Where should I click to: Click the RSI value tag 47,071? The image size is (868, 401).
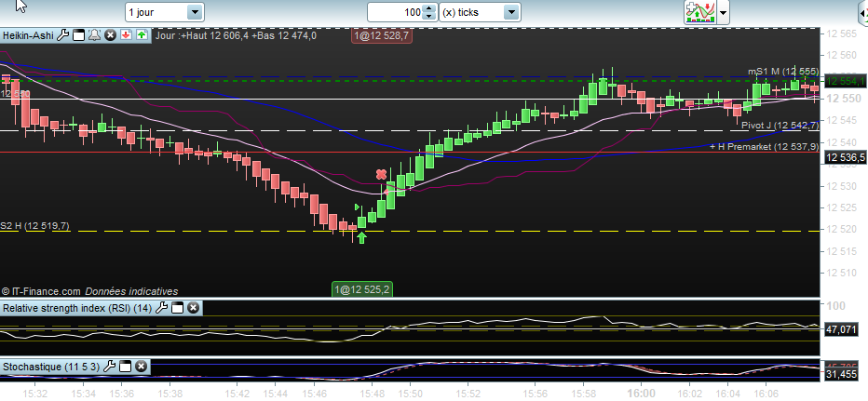pos(841,330)
